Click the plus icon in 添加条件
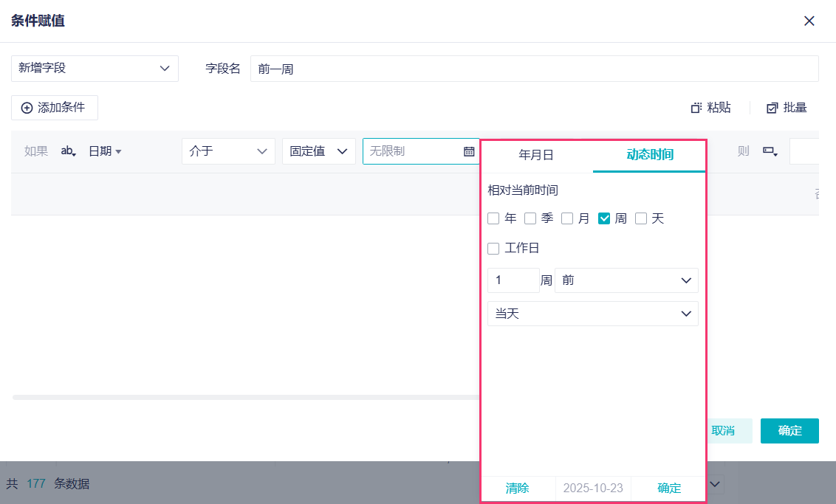Viewport: 836px width, 504px height. [x=27, y=108]
